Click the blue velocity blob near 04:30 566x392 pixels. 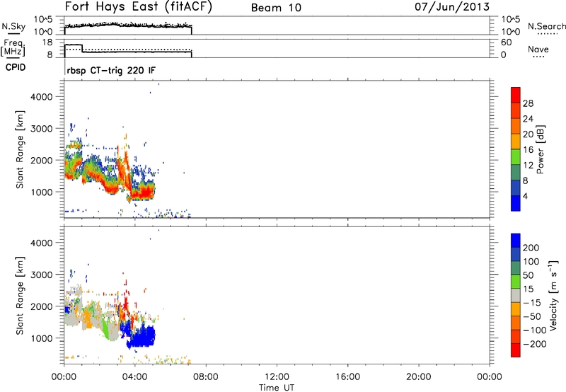tap(143, 335)
